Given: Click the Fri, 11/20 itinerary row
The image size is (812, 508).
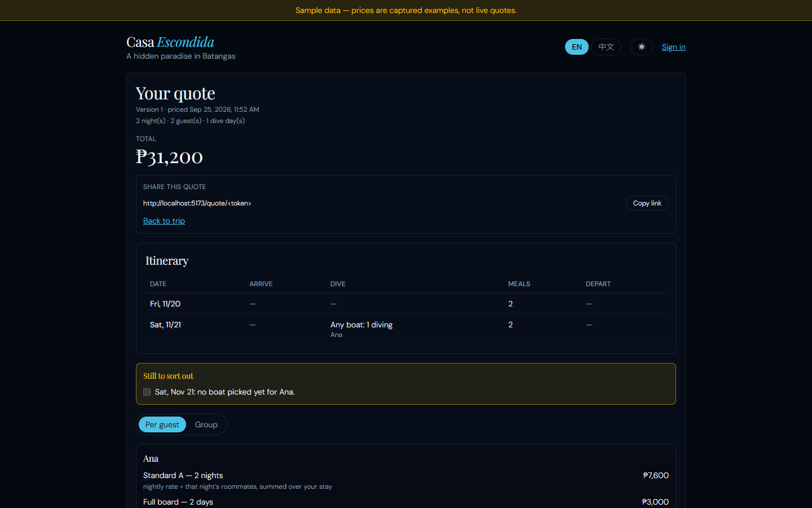Looking at the screenshot, I should click(x=406, y=304).
